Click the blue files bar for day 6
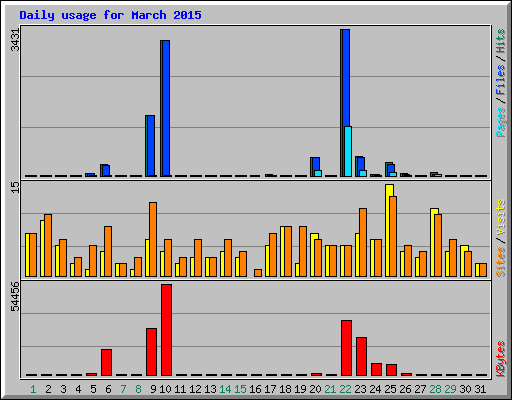This screenshot has width=512, height=400. point(106,171)
